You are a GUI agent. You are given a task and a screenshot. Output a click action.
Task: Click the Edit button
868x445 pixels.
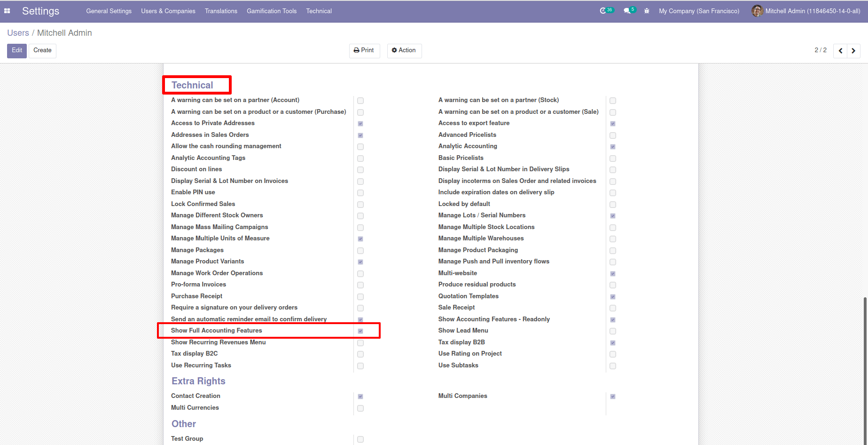[17, 50]
